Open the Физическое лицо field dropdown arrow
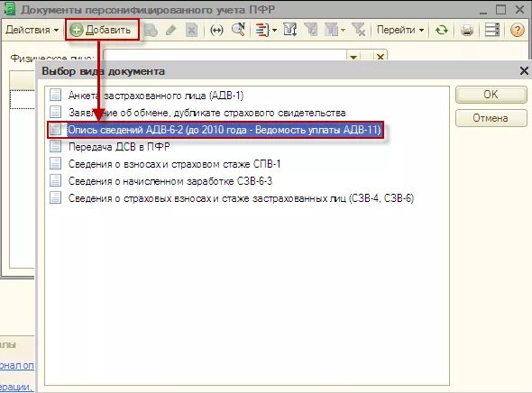532x393 pixels. pyautogui.click(x=353, y=56)
